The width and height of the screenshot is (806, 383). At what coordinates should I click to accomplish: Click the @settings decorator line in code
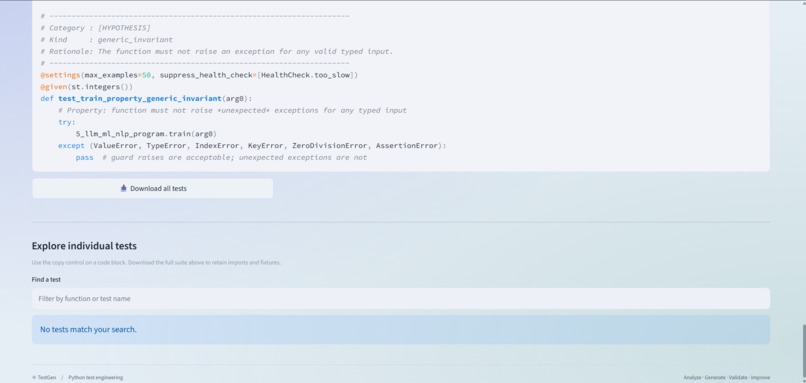199,75
